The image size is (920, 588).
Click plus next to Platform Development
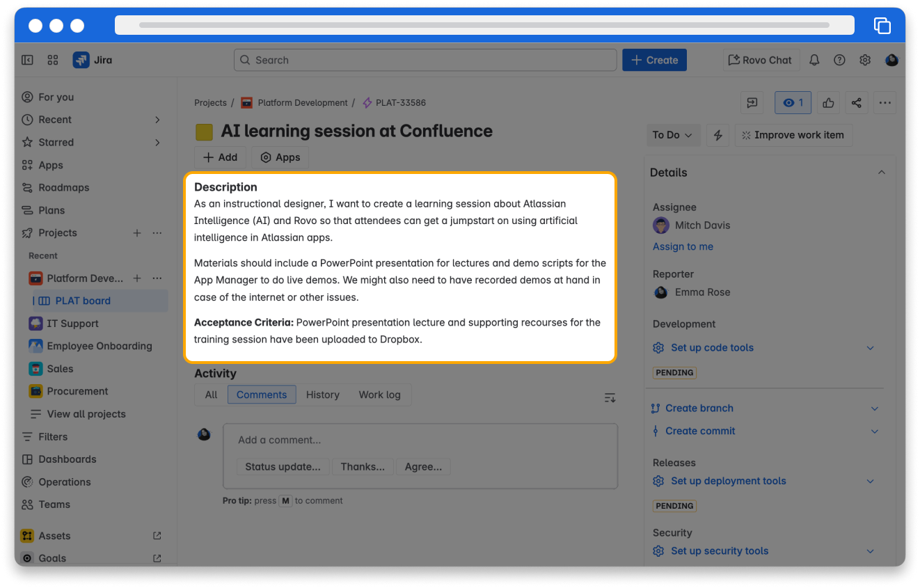pyautogui.click(x=137, y=278)
